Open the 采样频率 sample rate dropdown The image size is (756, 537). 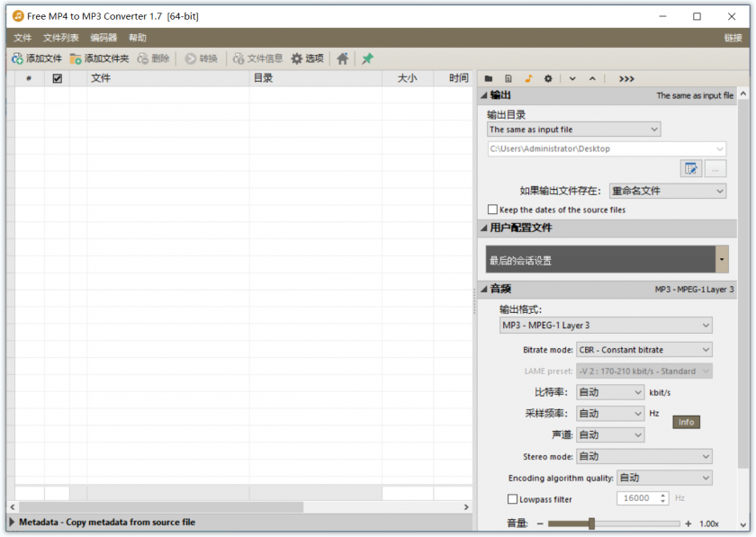[x=610, y=414]
